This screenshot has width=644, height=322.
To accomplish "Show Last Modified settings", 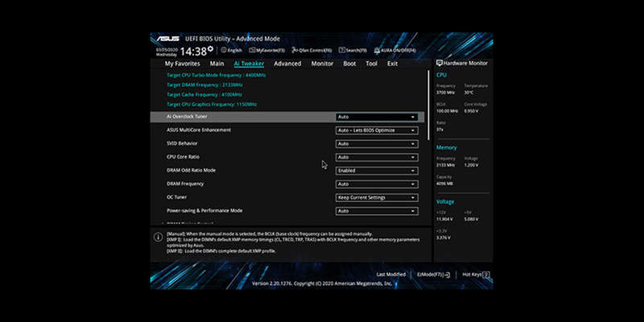I will (391, 275).
